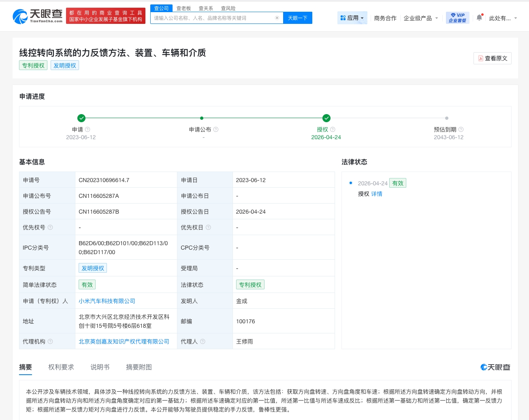The image size is (529, 420).
Task: Open 小米汽车科技有限公司 company link
Action: (x=107, y=301)
